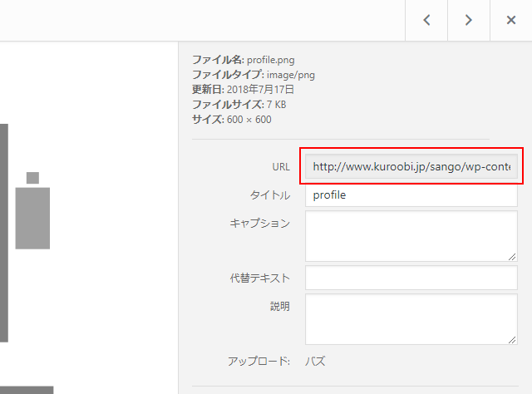This screenshot has height=394, width=532.
Task: Go to the previous media item
Action: click(x=426, y=20)
